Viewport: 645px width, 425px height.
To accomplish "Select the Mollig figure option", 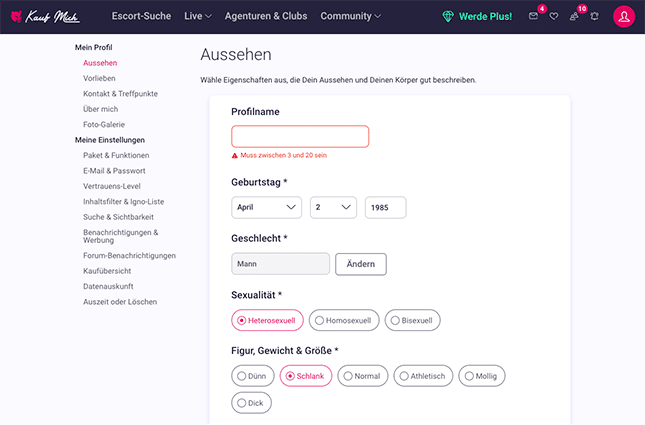I will click(483, 376).
